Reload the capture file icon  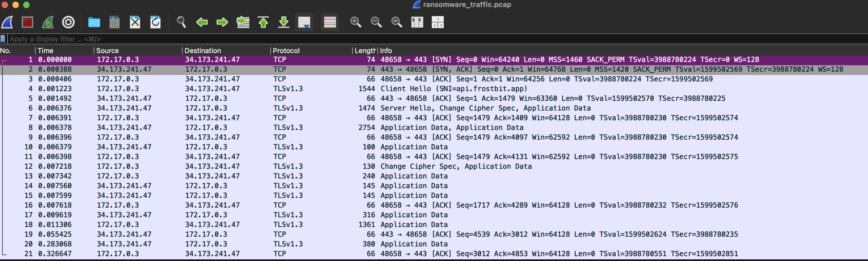click(155, 22)
